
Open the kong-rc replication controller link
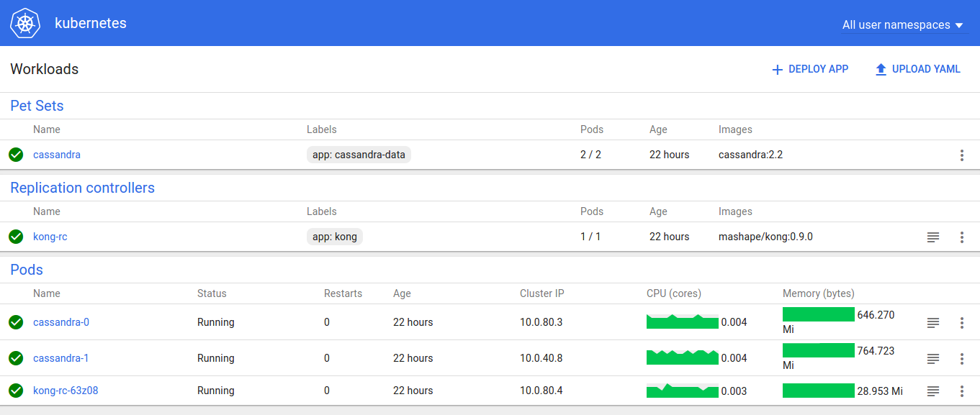coord(50,237)
